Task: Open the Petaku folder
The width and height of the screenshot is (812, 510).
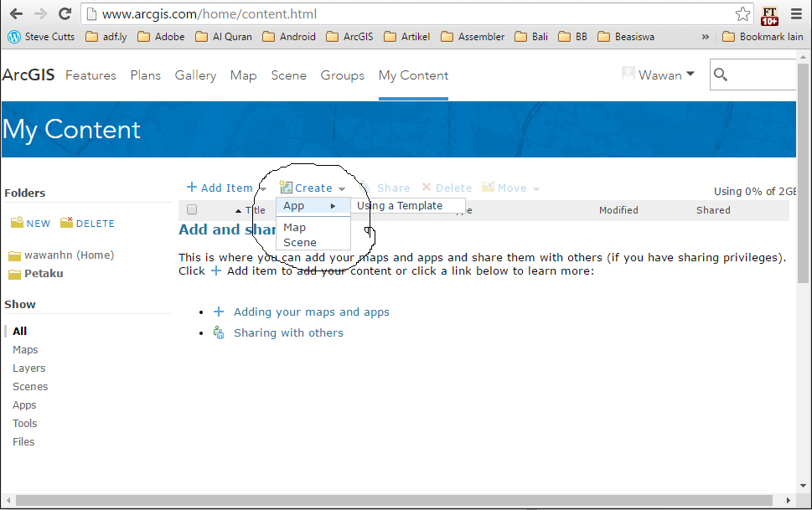Action: 36,273
